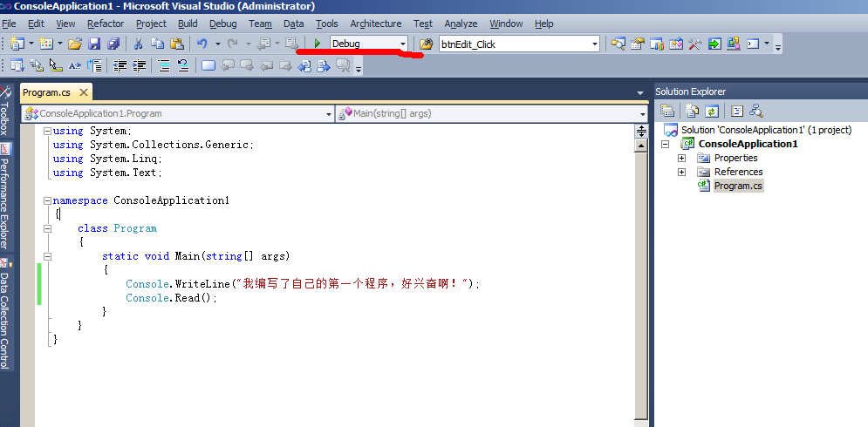868x427 pixels.
Task: Click Display Word Completion icon
Action: coord(75,66)
